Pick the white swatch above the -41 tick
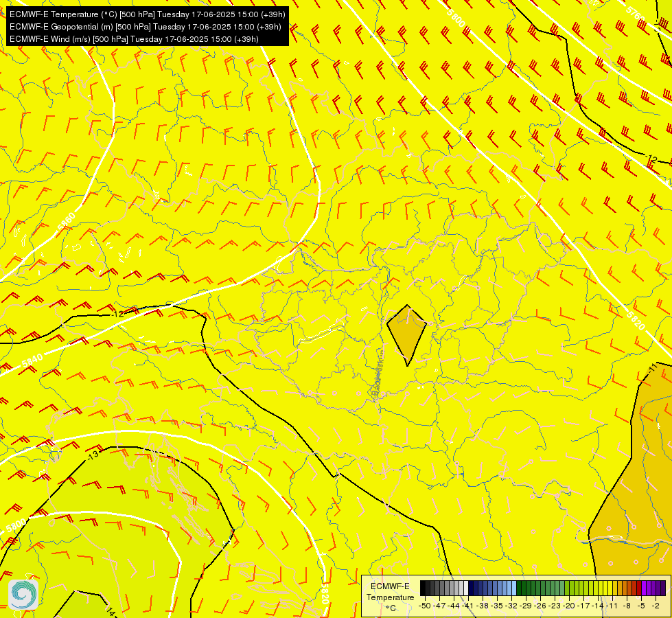This screenshot has height=618, width=672. (466, 588)
